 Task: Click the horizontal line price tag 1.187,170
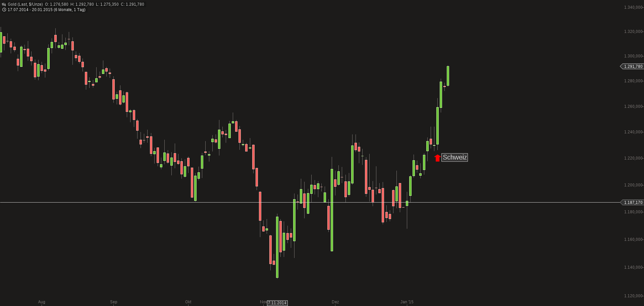point(633,203)
